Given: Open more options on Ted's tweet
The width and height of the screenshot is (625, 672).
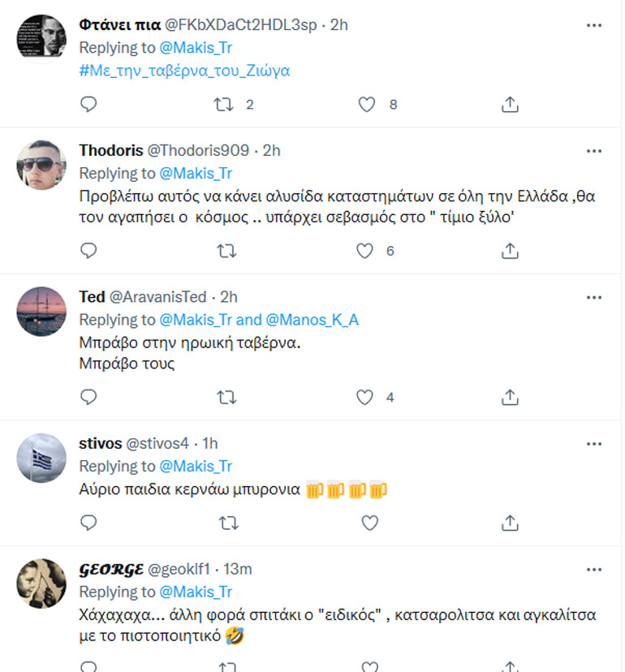Looking at the screenshot, I should tap(594, 297).
